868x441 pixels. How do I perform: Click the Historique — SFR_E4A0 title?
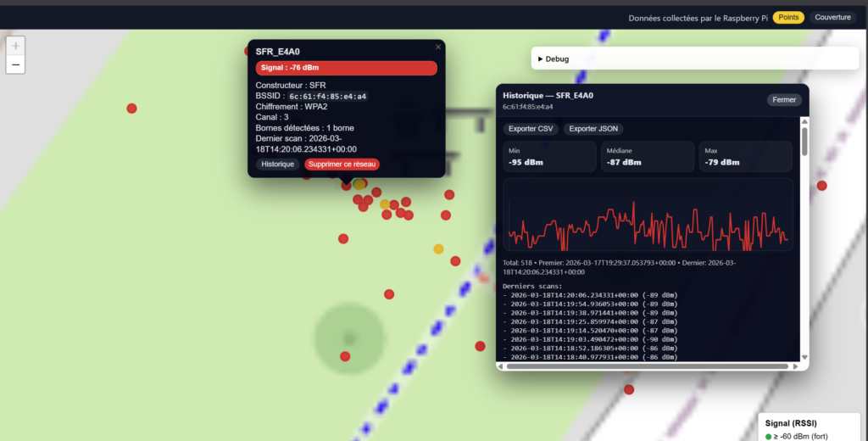[x=548, y=95]
